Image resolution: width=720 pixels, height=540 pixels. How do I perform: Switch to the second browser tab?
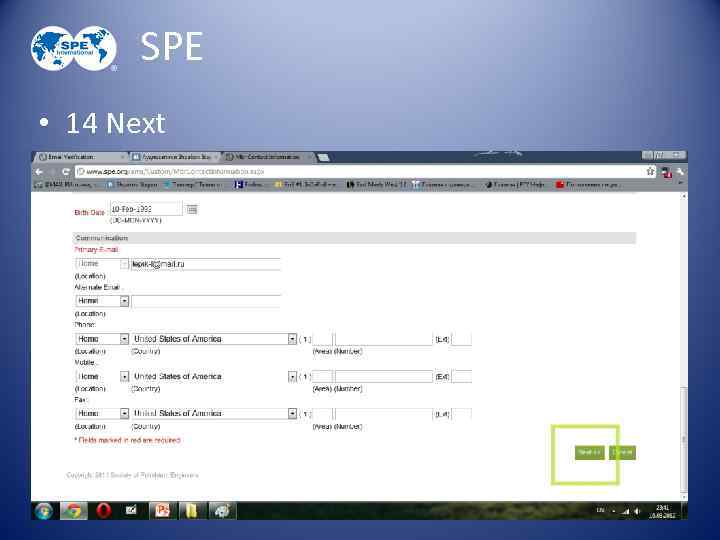[174, 157]
